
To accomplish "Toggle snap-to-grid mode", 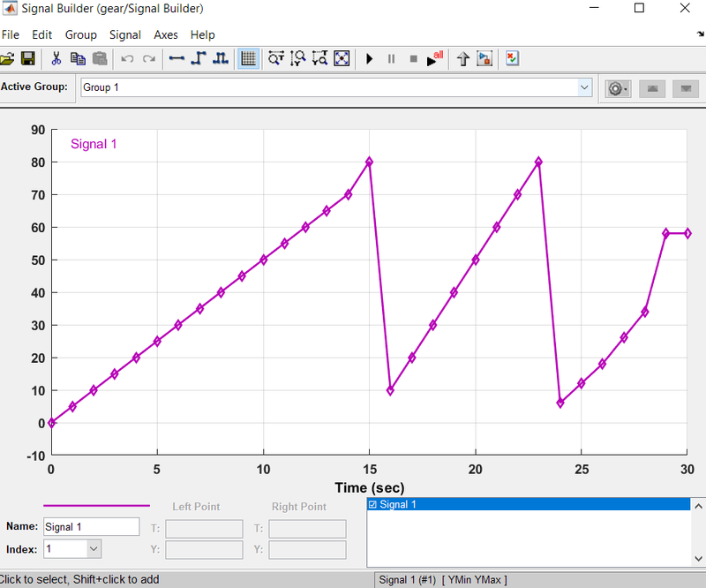I will (x=248, y=58).
